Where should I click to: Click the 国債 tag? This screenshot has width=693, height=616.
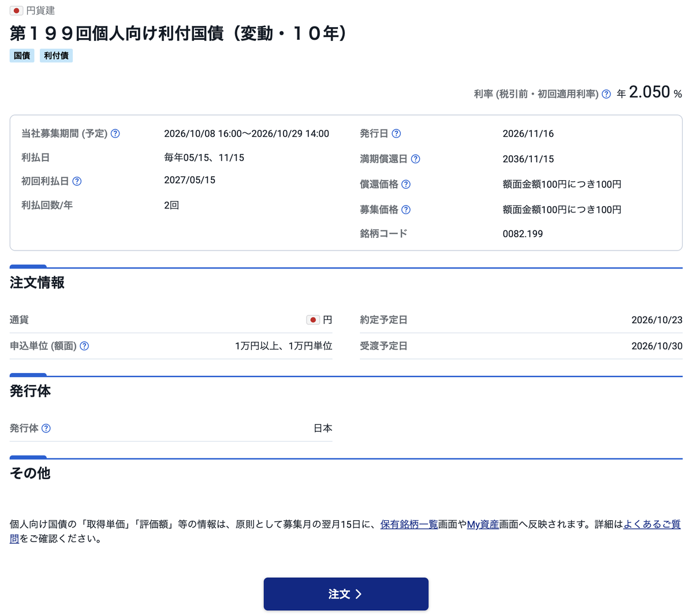click(x=22, y=55)
